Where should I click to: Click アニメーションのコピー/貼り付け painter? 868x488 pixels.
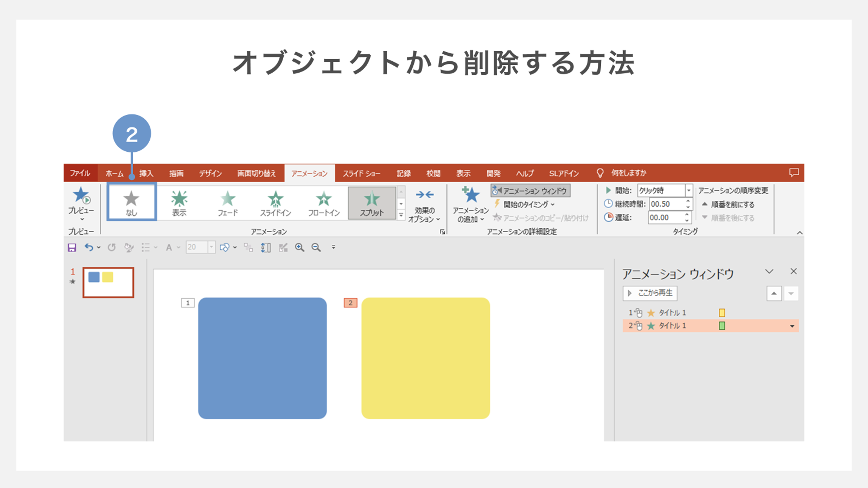coord(541,217)
